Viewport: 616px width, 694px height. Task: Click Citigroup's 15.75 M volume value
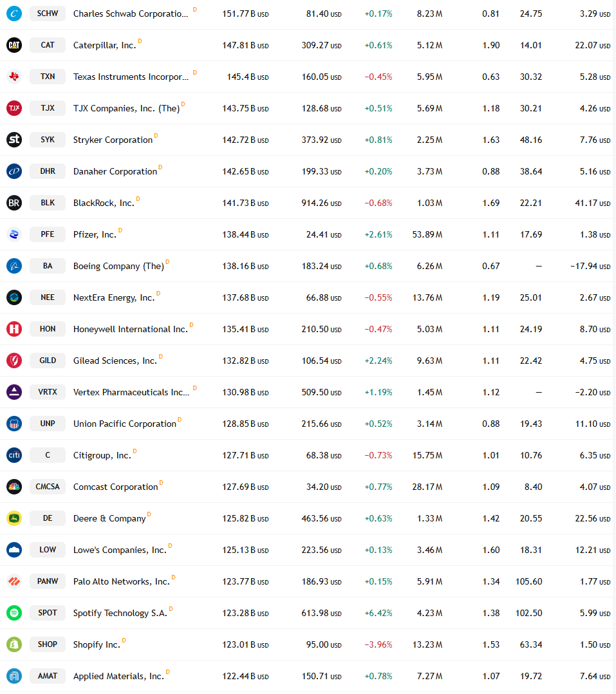427,455
